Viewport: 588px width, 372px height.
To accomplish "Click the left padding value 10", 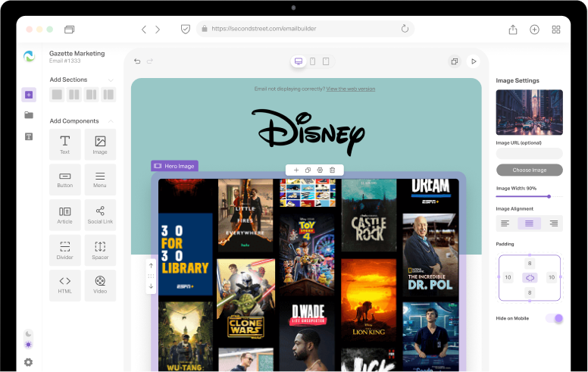I will click(x=508, y=277).
